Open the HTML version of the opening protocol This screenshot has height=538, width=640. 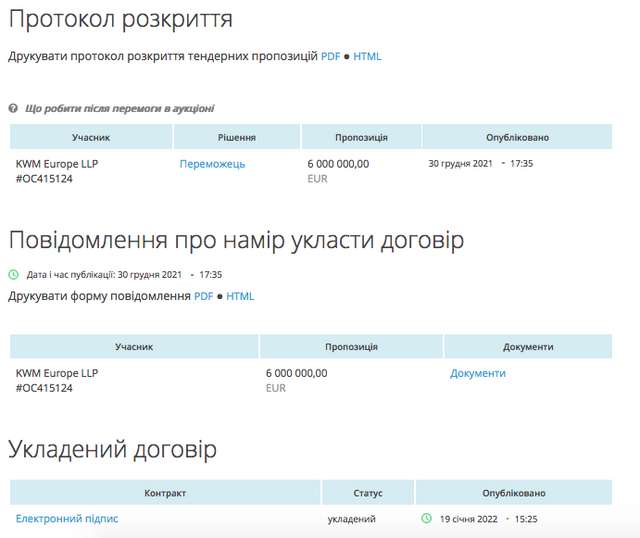pos(367,56)
